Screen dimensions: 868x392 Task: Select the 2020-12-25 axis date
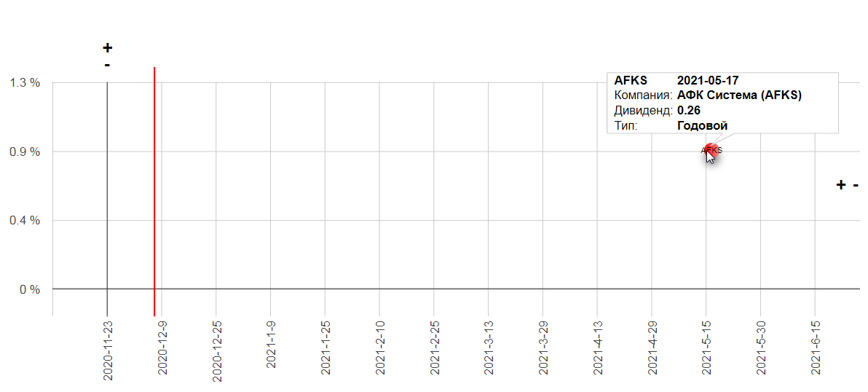click(216, 350)
